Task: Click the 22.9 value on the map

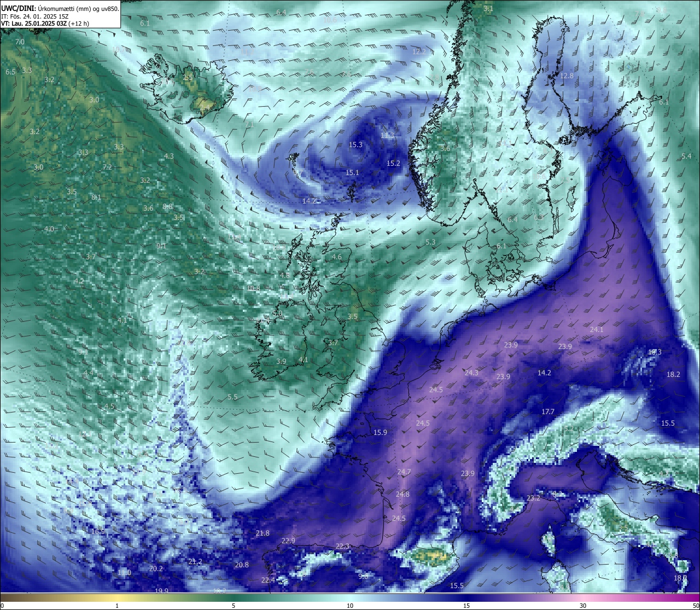Action: (x=288, y=541)
